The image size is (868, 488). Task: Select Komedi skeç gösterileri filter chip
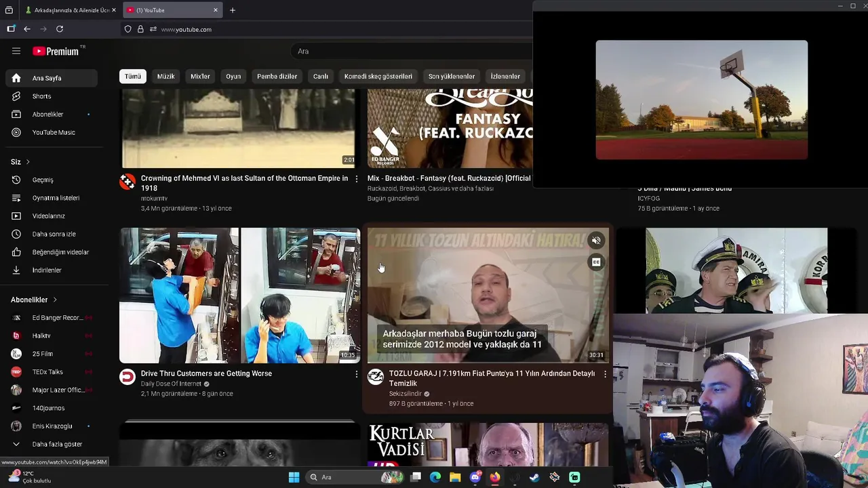(x=378, y=77)
